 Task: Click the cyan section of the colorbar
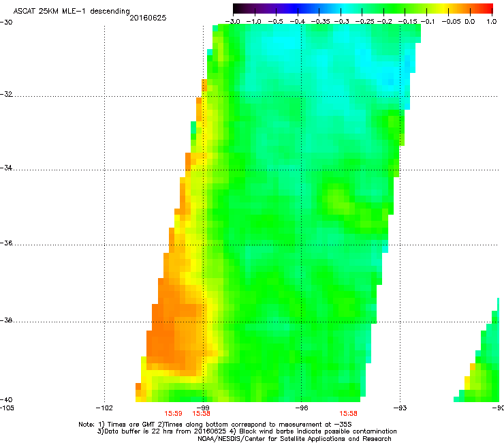point(344,8)
